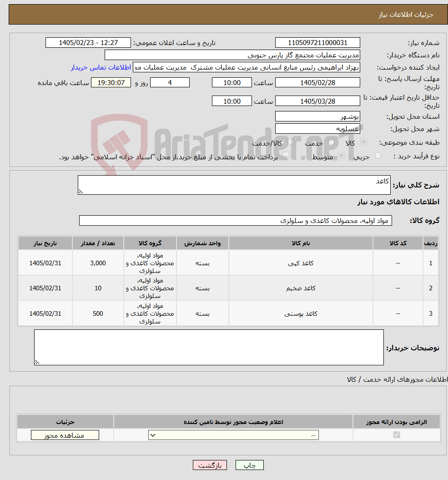Open اطلاعات تماس خریدار link
Viewport: 448px width, 480px height.
(101, 67)
